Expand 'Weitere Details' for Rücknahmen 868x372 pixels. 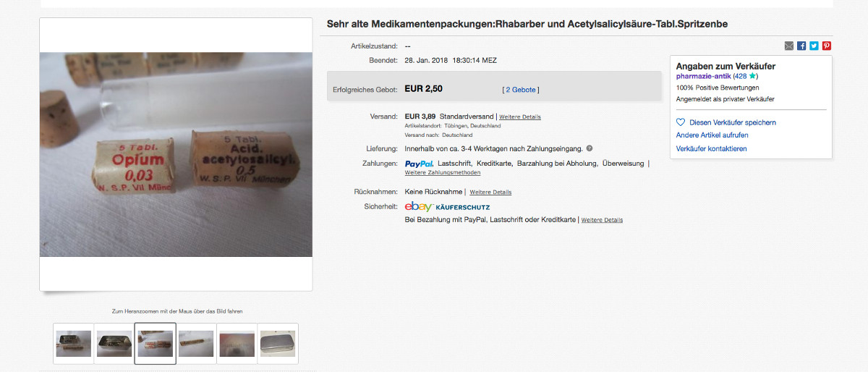click(x=490, y=192)
